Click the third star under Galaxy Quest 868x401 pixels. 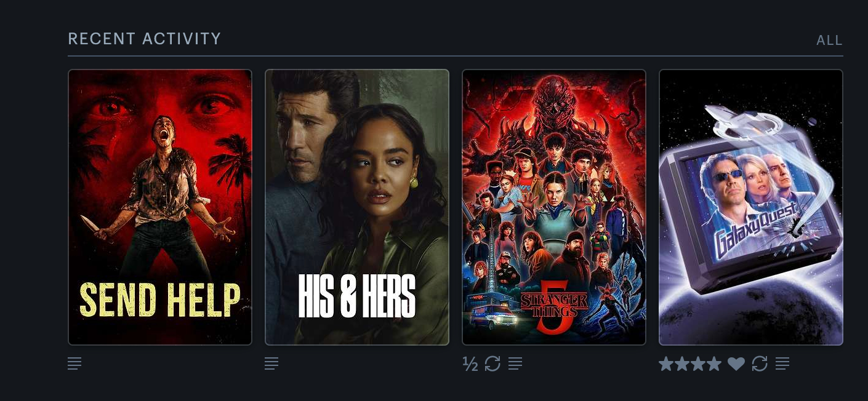point(698,363)
